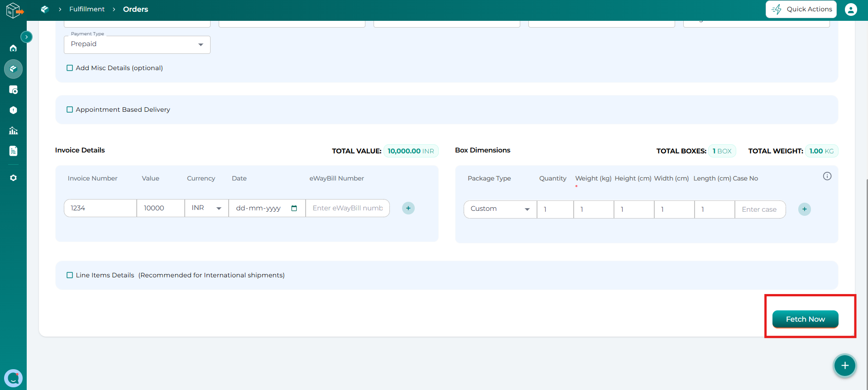Image resolution: width=868 pixels, height=390 pixels.
Task: Click the 'Box Dimensions' heading
Action: pyautogui.click(x=483, y=150)
